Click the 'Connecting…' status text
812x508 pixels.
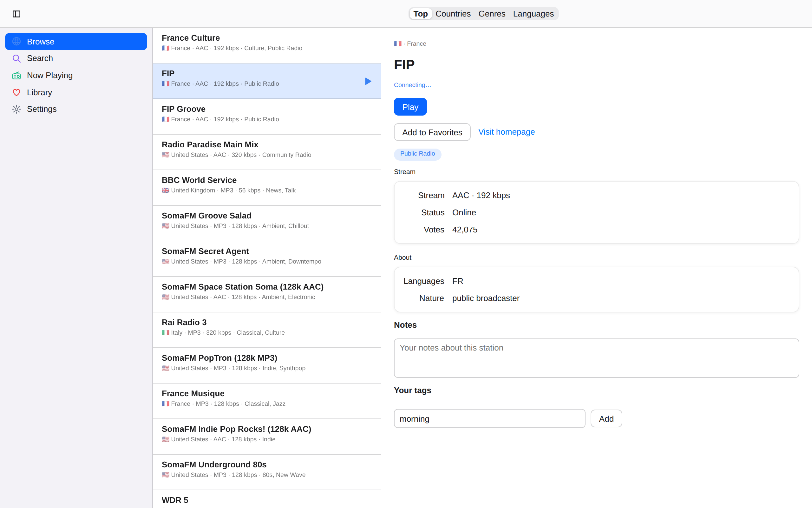[x=412, y=85]
